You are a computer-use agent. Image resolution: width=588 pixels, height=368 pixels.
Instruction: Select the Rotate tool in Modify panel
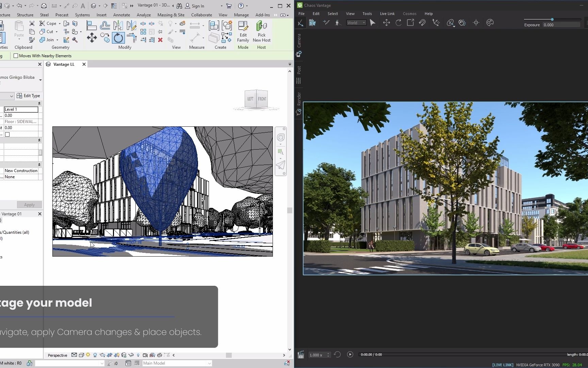point(118,38)
